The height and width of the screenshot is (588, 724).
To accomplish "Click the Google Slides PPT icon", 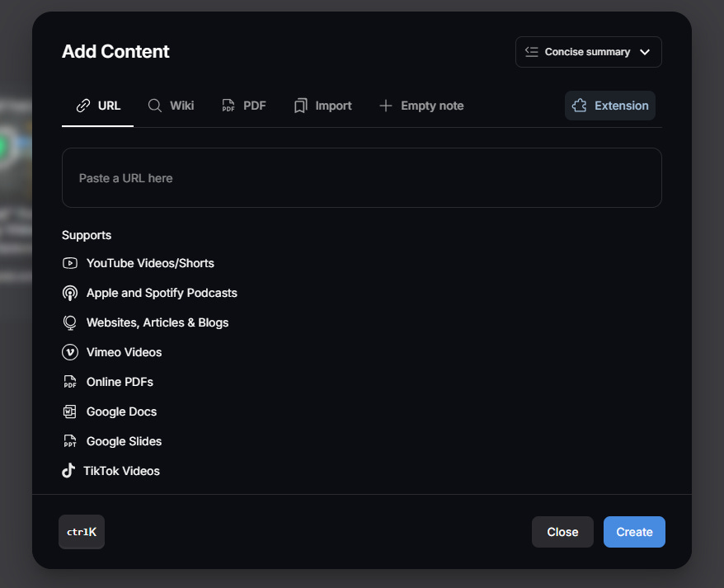I will pos(70,441).
